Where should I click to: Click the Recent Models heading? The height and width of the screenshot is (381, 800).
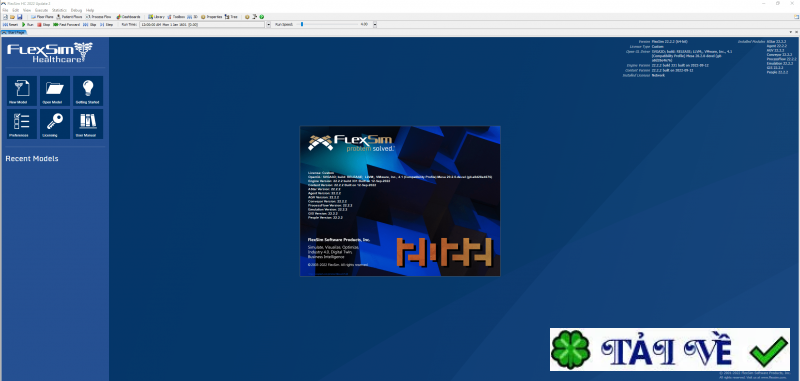coord(32,159)
